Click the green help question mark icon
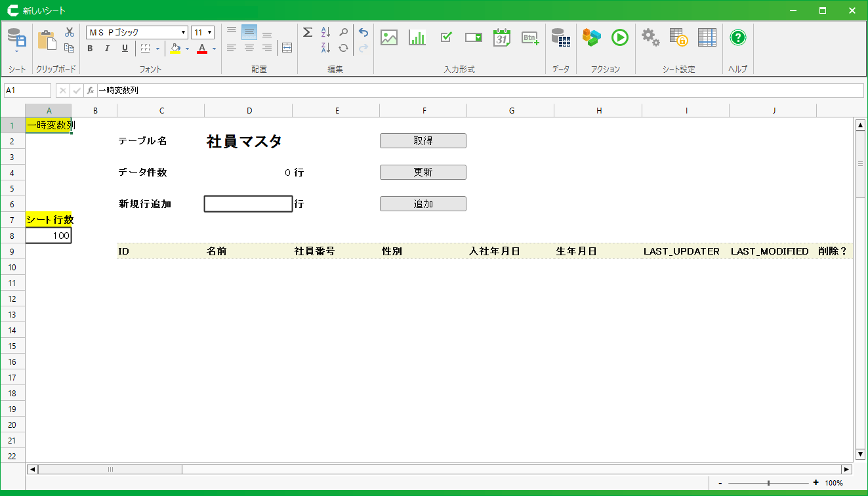 [738, 37]
